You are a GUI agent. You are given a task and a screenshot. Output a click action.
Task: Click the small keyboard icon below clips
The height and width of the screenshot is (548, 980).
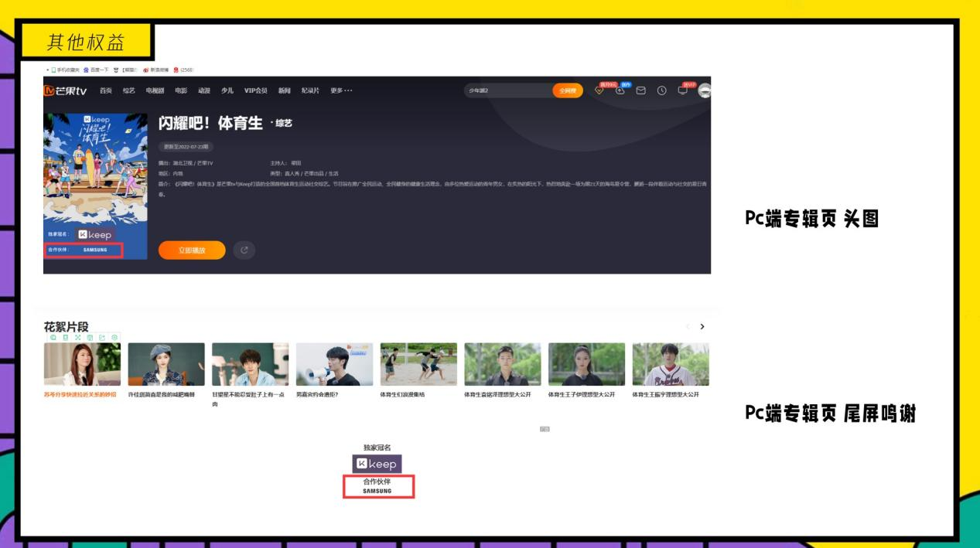click(545, 428)
